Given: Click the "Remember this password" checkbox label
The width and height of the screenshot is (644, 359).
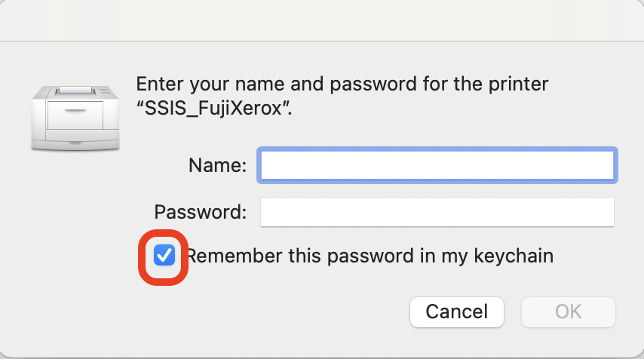Looking at the screenshot, I should pyautogui.click(x=370, y=256).
